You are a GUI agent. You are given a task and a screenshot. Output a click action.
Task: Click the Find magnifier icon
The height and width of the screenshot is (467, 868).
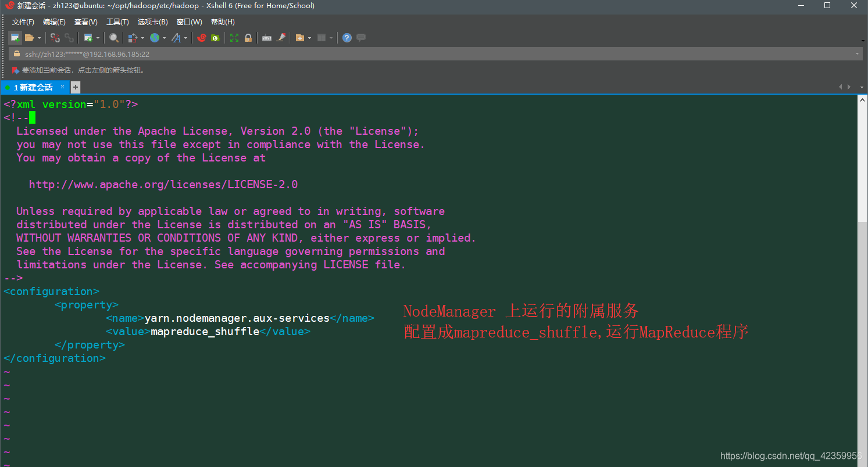point(114,38)
